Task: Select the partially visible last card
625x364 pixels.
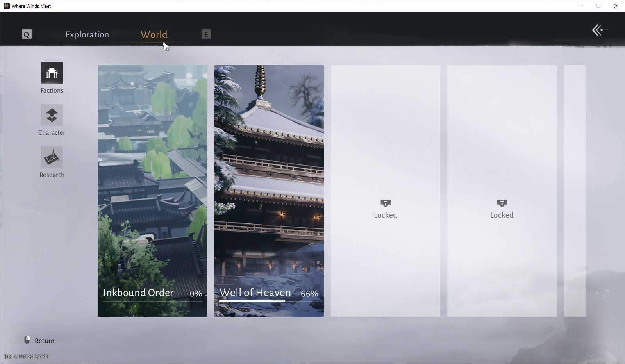Action: tap(575, 191)
